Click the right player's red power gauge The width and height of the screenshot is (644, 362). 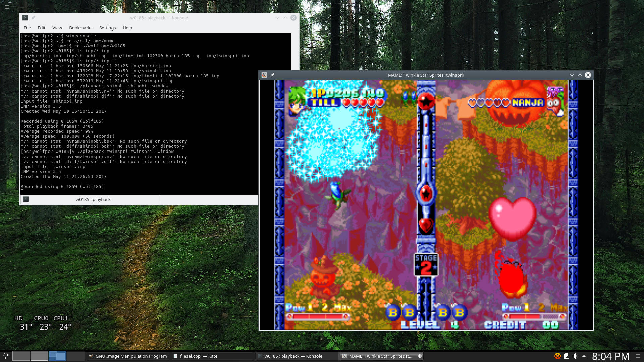tap(534, 316)
